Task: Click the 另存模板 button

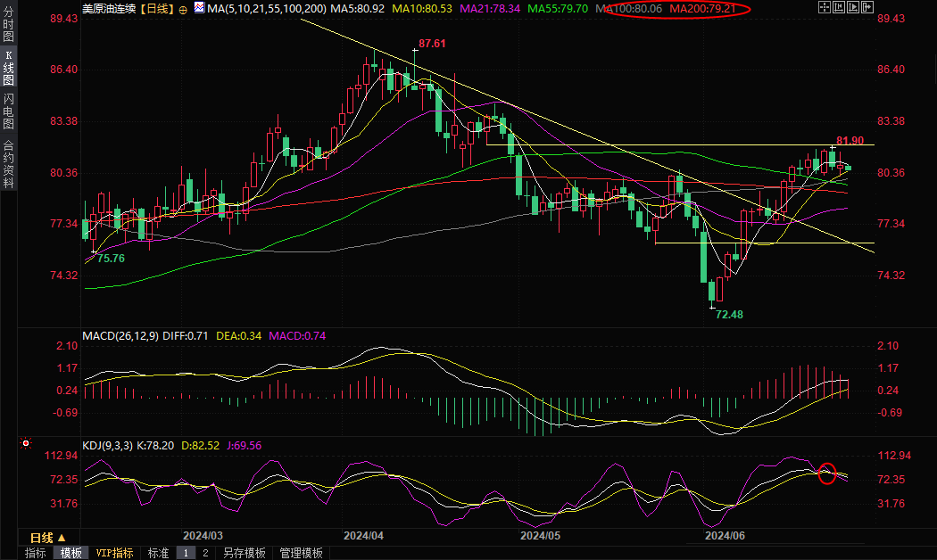Action: click(x=244, y=553)
